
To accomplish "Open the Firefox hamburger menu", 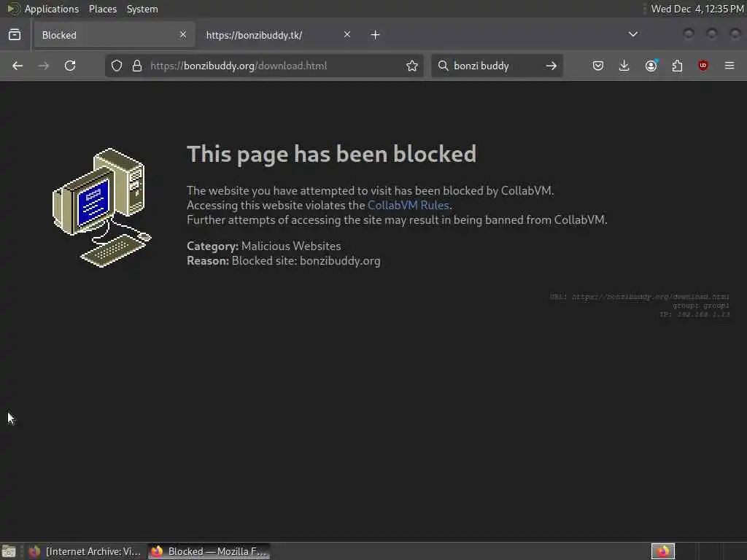I will click(x=729, y=66).
